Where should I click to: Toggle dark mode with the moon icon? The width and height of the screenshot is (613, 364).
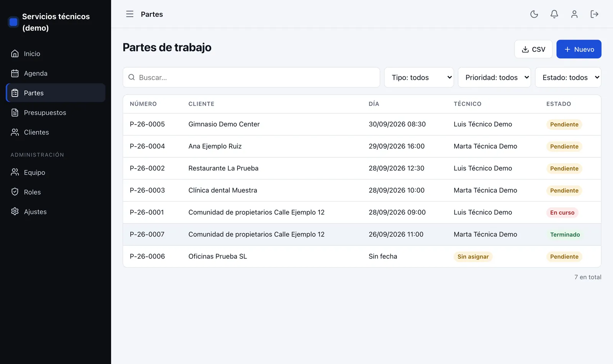[534, 14]
